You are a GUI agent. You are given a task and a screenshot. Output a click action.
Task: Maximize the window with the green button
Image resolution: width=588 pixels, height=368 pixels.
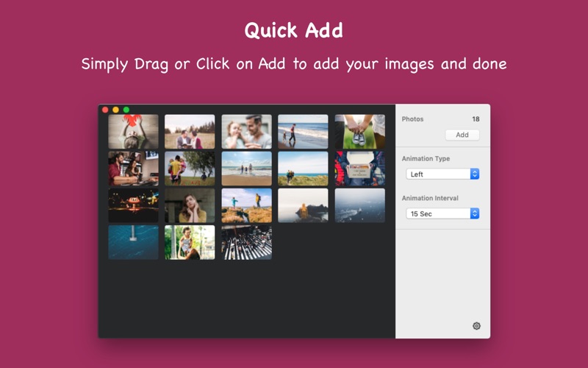click(126, 110)
